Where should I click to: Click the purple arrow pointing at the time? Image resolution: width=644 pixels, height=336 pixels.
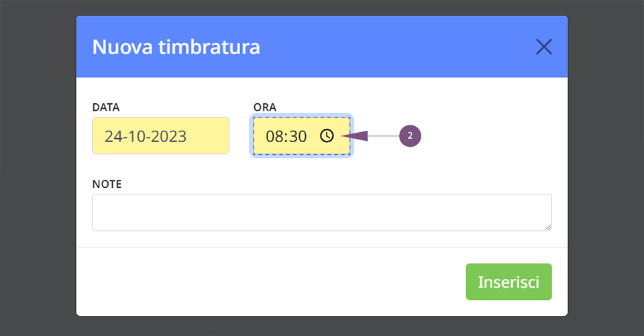coord(356,136)
